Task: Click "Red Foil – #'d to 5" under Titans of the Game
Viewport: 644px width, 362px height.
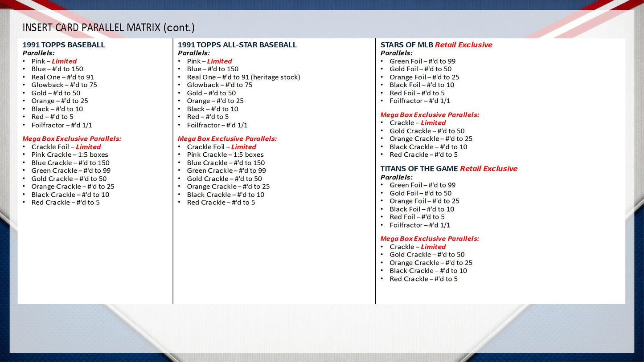Action: click(418, 217)
